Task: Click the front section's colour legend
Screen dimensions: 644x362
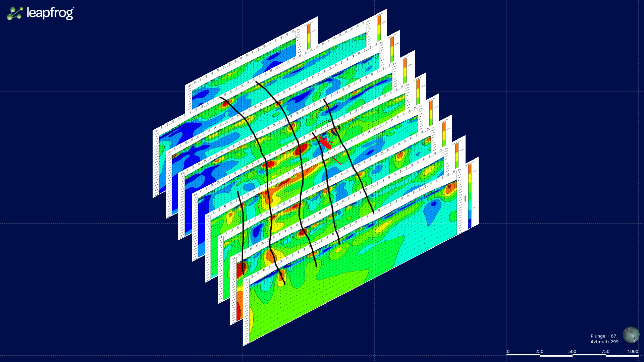Action: coord(470,196)
